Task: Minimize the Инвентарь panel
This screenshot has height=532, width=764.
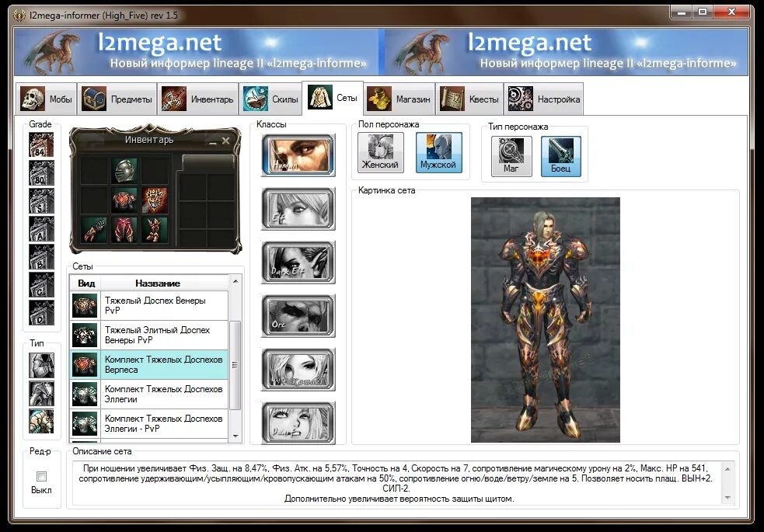Action: 213,143
